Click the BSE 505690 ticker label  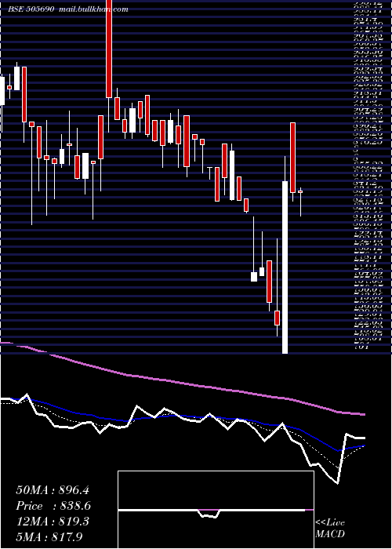(x=31, y=9)
